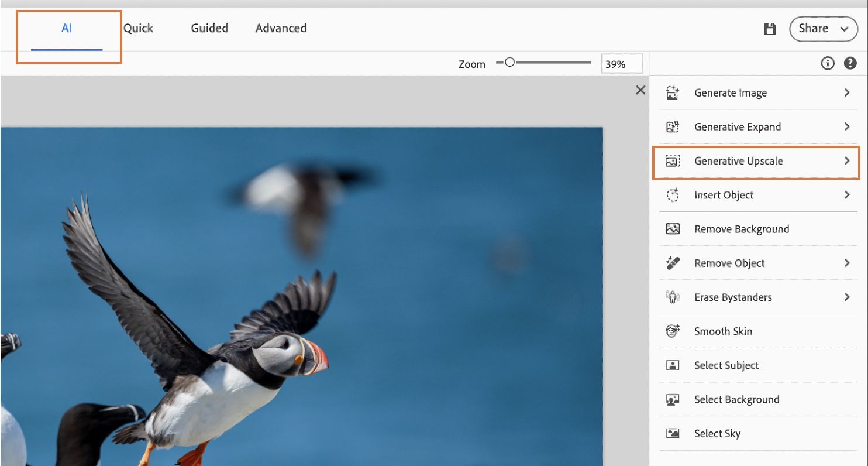This screenshot has height=466, width=868.
Task: Click the Smooth Skin face icon
Action: [673, 331]
